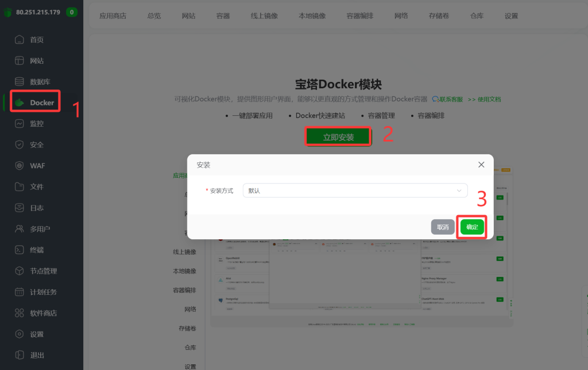Open the 使用文档 documentation link
This screenshot has width=588, height=370.
click(x=488, y=99)
